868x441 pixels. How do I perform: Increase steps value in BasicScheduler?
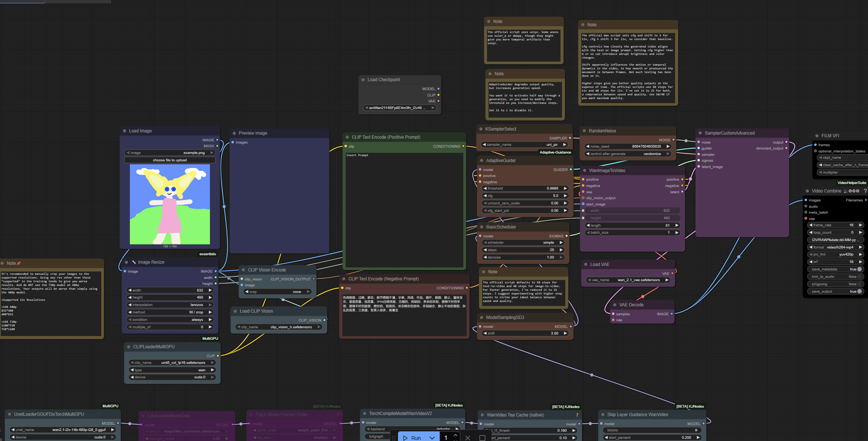coord(561,250)
